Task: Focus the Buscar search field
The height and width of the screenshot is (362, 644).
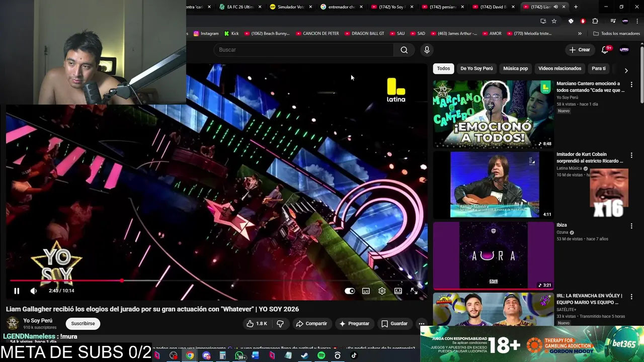Action: [304, 50]
